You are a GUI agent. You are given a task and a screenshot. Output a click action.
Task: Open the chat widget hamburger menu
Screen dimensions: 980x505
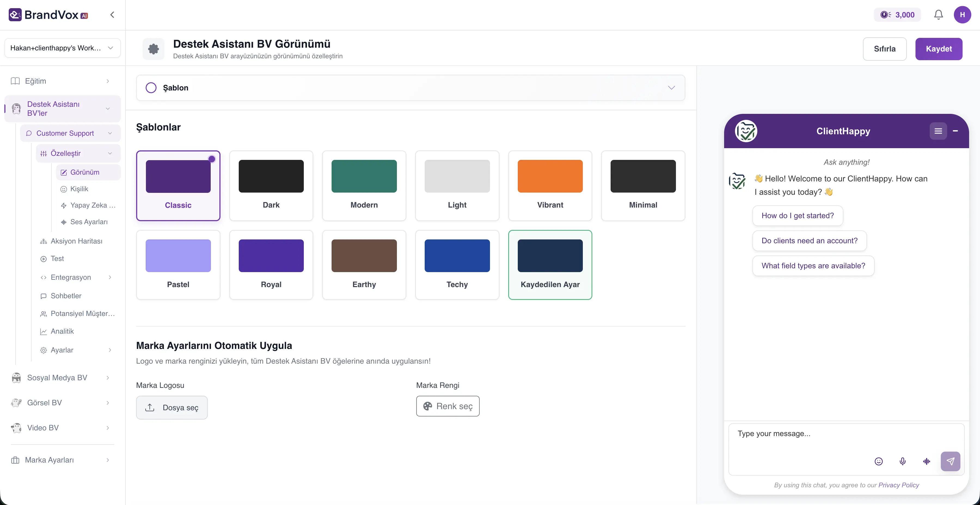click(x=938, y=131)
